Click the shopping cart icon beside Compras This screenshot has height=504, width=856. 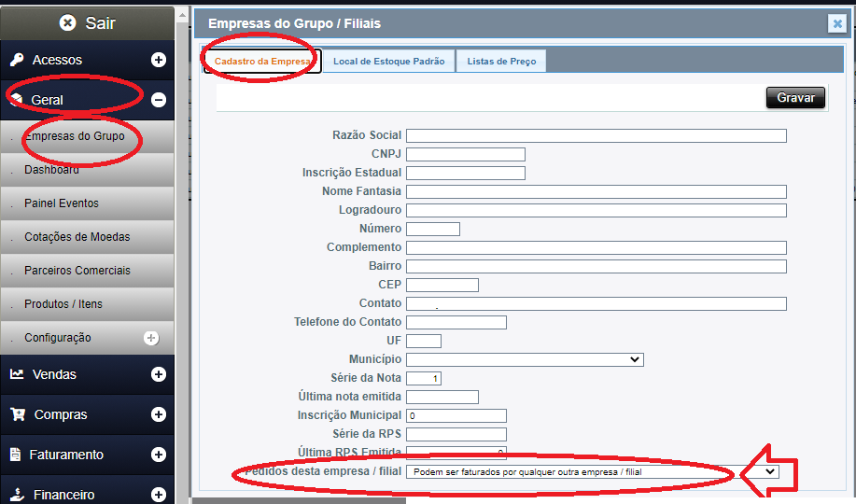17,414
